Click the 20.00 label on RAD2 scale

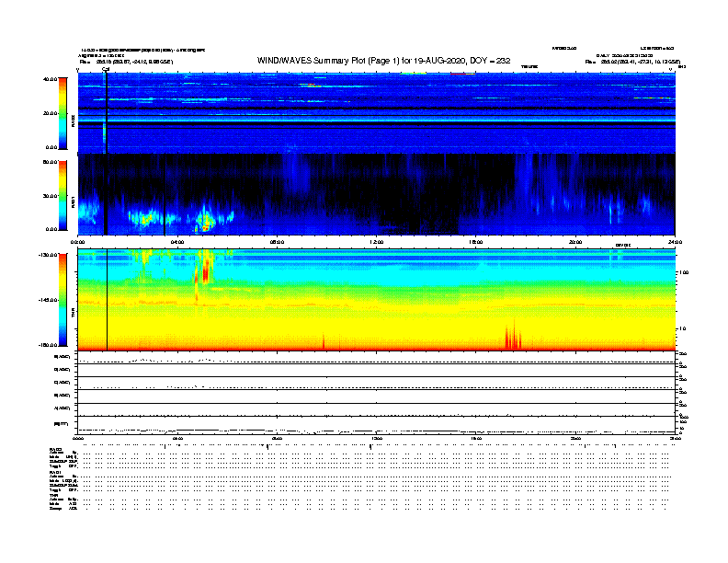[x=51, y=113]
